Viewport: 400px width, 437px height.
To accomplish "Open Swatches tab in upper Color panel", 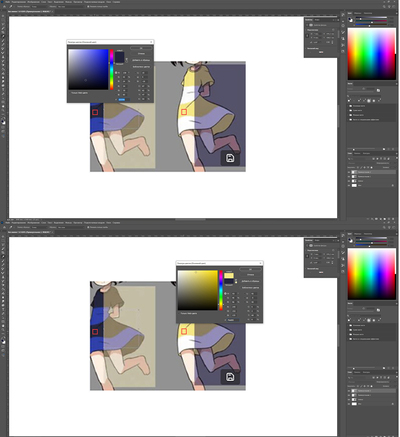I will click(358, 13).
